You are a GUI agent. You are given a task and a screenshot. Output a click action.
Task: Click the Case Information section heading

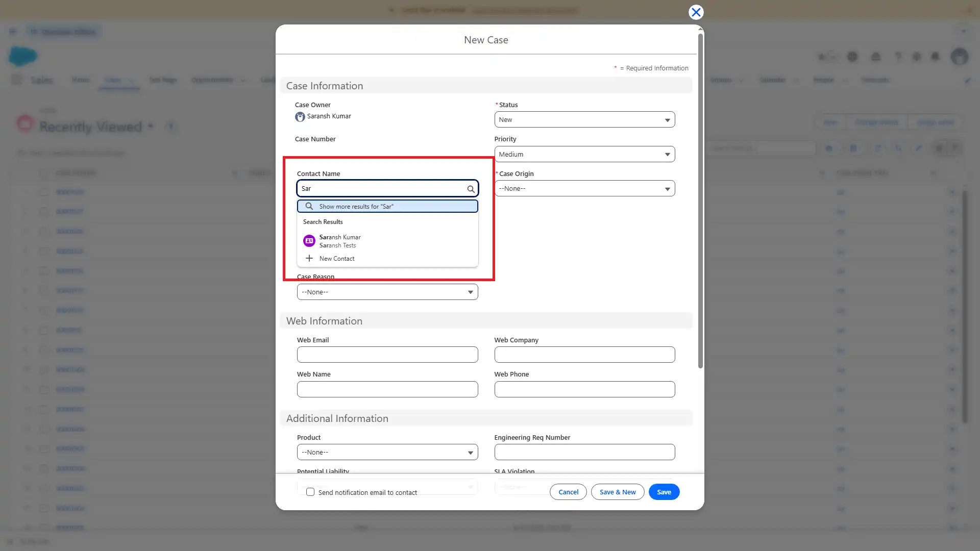pos(325,86)
